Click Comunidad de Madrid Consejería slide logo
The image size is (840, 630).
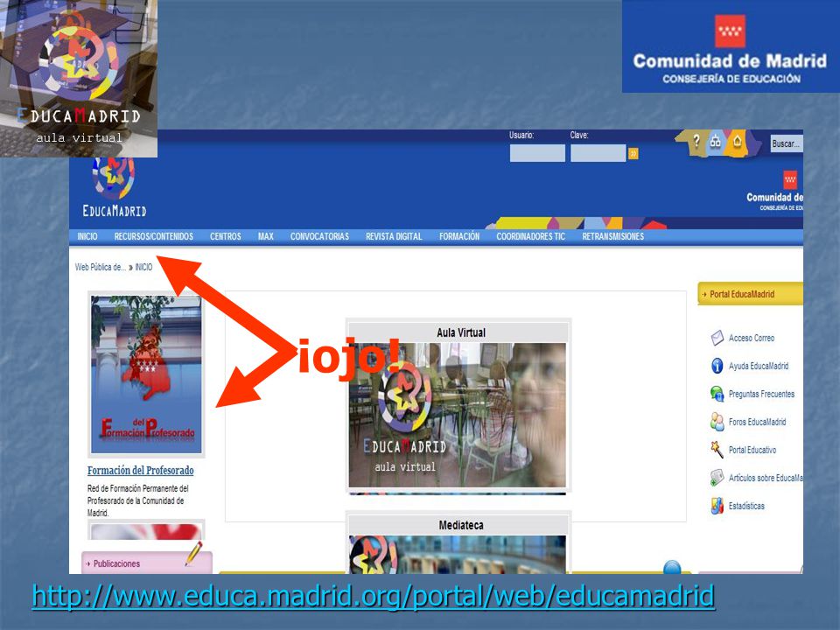click(x=731, y=46)
